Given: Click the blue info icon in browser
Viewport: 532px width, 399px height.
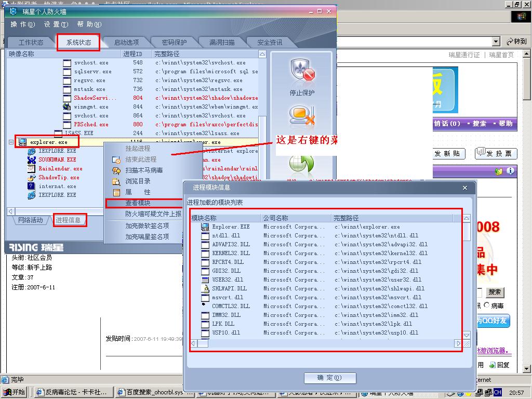Looking at the screenshot, I should pyautogui.click(x=510, y=171).
